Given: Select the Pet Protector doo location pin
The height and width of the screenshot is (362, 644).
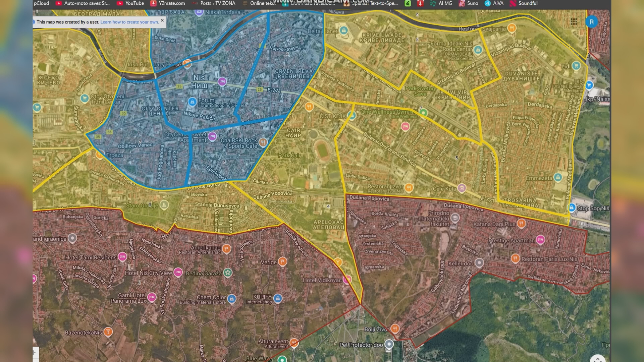Looking at the screenshot, I should [389, 344].
